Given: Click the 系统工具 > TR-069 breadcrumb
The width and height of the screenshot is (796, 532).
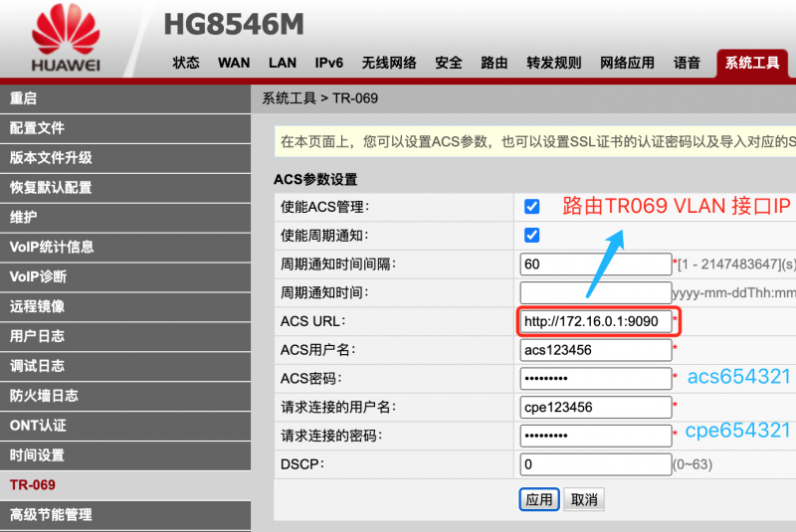Looking at the screenshot, I should pyautogui.click(x=319, y=98).
